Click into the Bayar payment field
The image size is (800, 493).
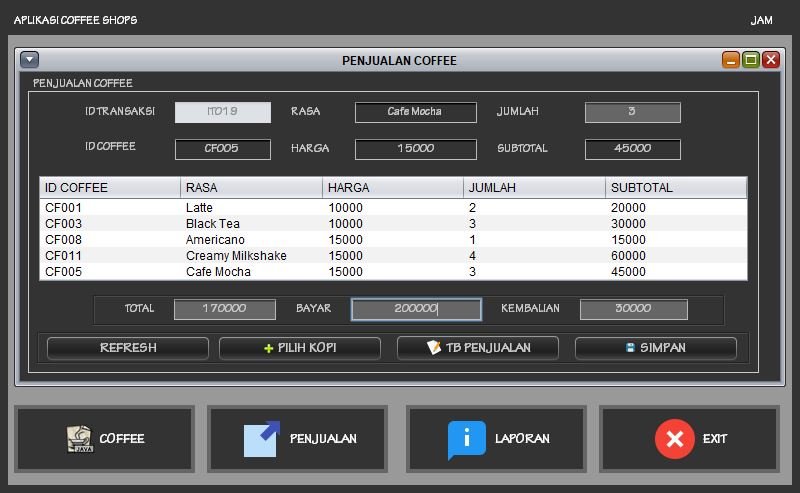click(x=416, y=309)
